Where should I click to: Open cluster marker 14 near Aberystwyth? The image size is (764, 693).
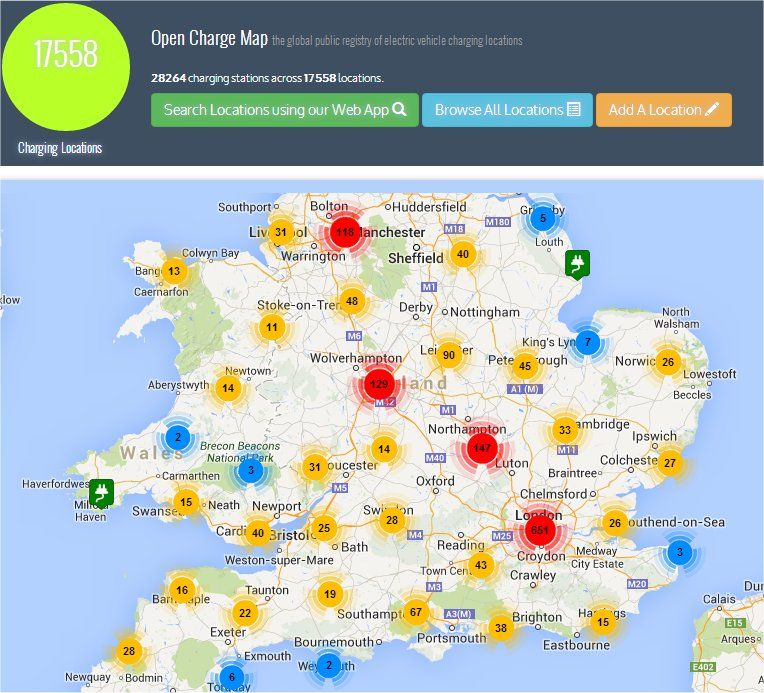(x=228, y=388)
